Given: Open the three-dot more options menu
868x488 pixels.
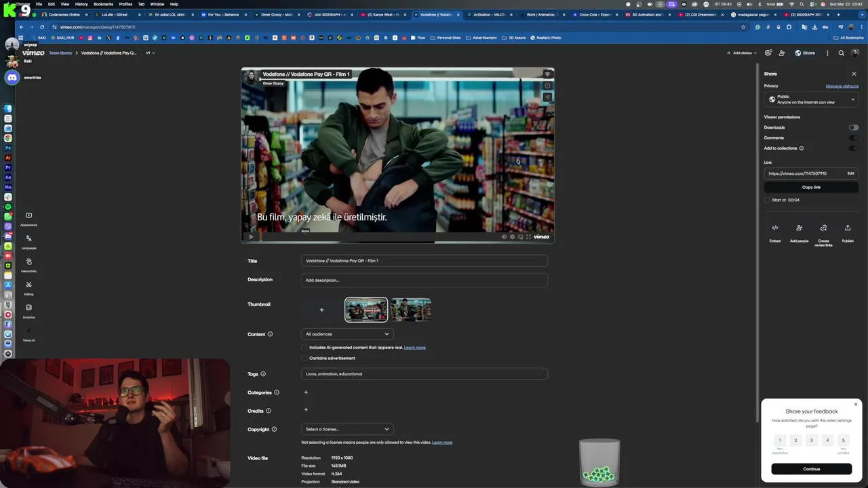Looking at the screenshot, I should pos(827,53).
